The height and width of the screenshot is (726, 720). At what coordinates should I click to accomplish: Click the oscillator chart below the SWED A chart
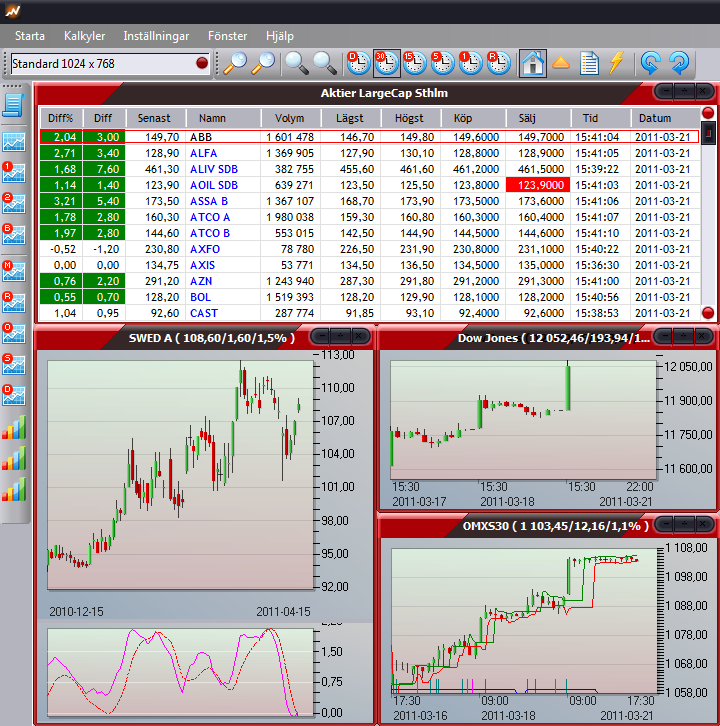180,672
